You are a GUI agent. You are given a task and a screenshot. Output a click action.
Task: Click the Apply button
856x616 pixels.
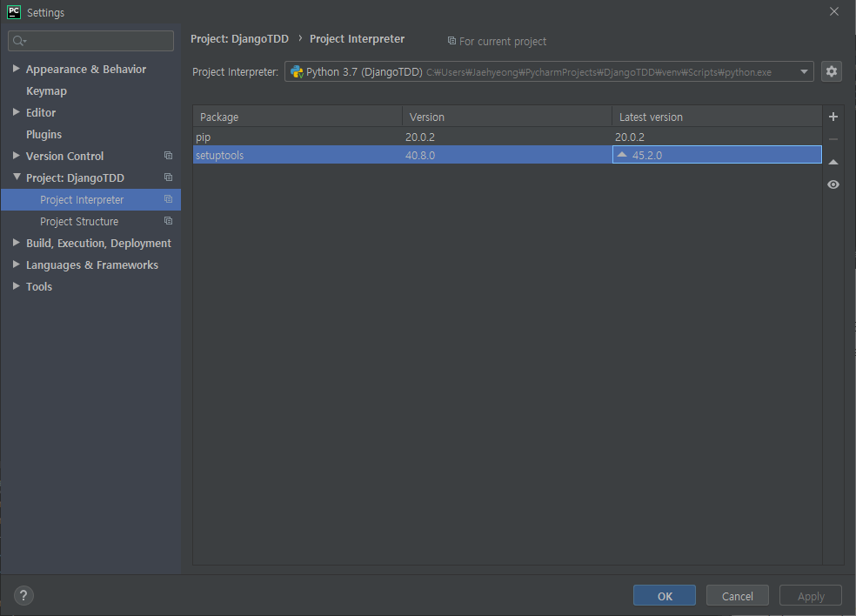[x=811, y=596]
